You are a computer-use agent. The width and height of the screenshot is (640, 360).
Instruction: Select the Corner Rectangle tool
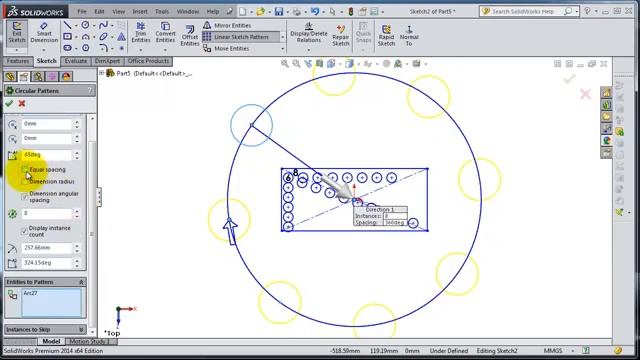pos(67,37)
